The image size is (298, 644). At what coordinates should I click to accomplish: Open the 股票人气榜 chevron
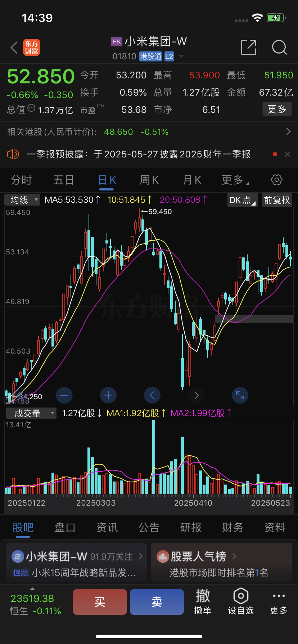234,556
